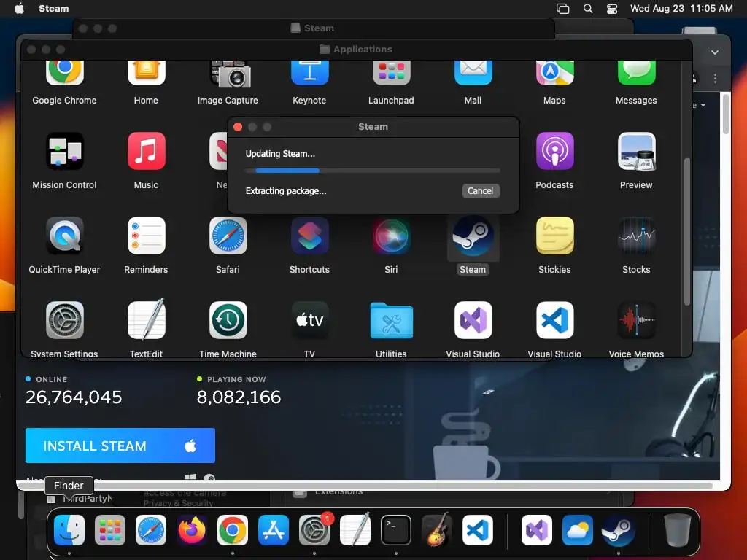Click the playing now count 8,082,166
The height and width of the screenshot is (560, 747).
[239, 397]
